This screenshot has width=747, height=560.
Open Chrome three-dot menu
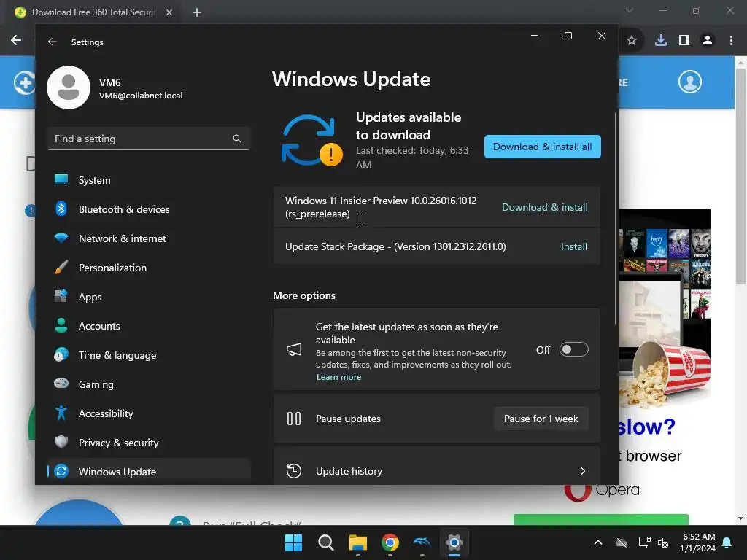[731, 41]
